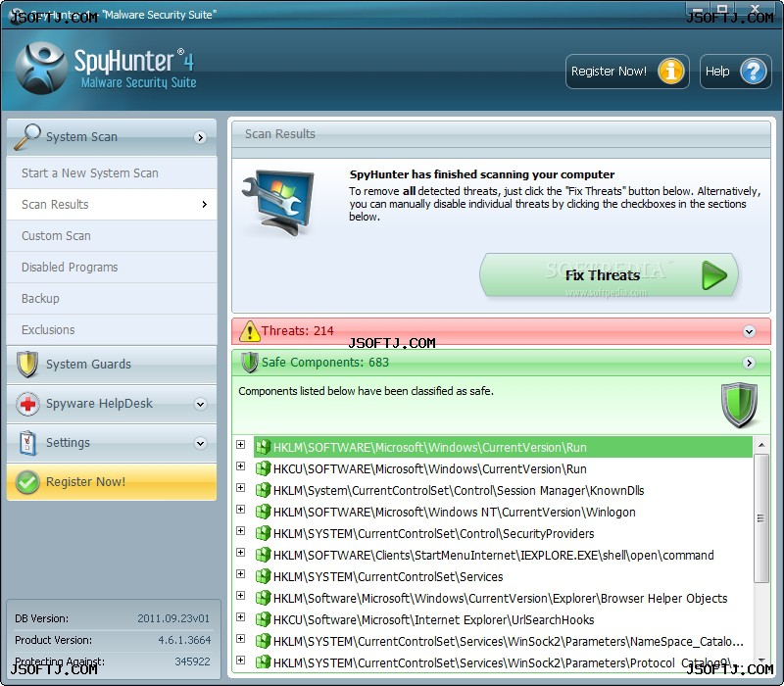
Task: Open the Exclusions sidebar item
Action: pos(112,330)
